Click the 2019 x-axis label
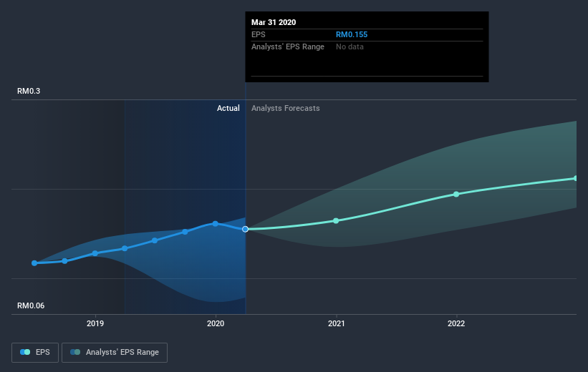Viewport: 588px width, 372px height. 95,323
